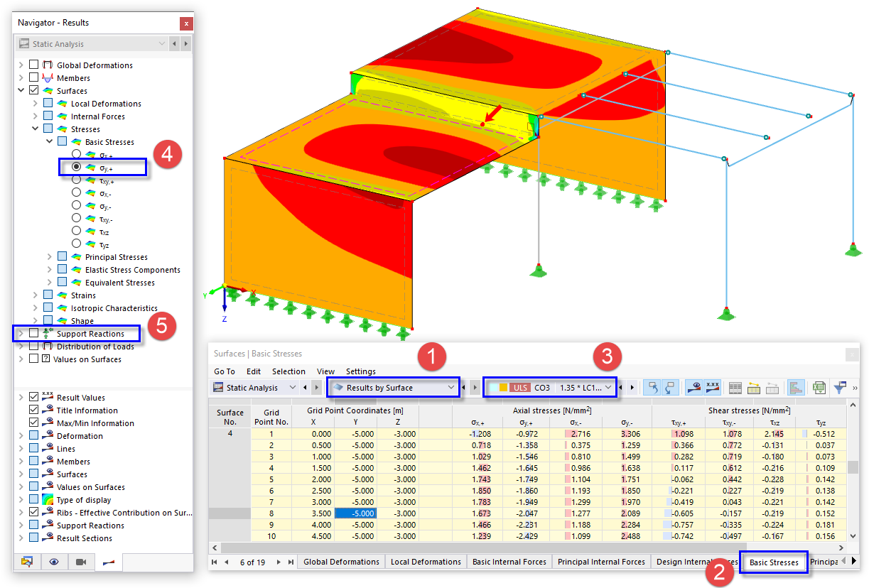The width and height of the screenshot is (869, 588).
Task: Export the table to Excel
Action: [819, 387]
